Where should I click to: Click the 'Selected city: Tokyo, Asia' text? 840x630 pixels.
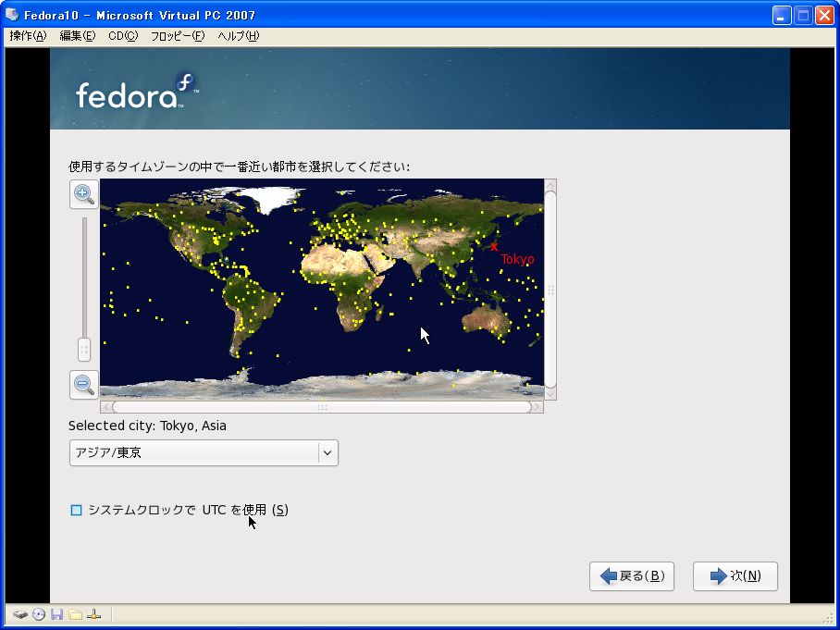point(147,426)
